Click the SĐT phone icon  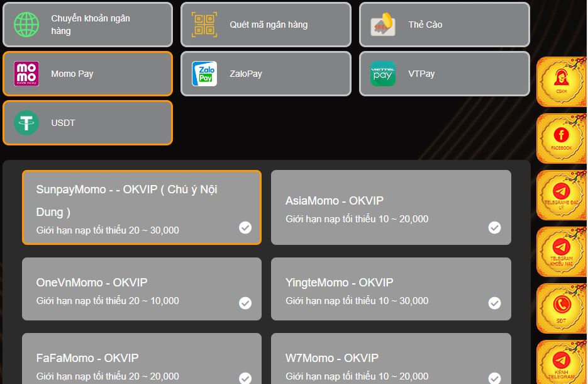coord(561,308)
